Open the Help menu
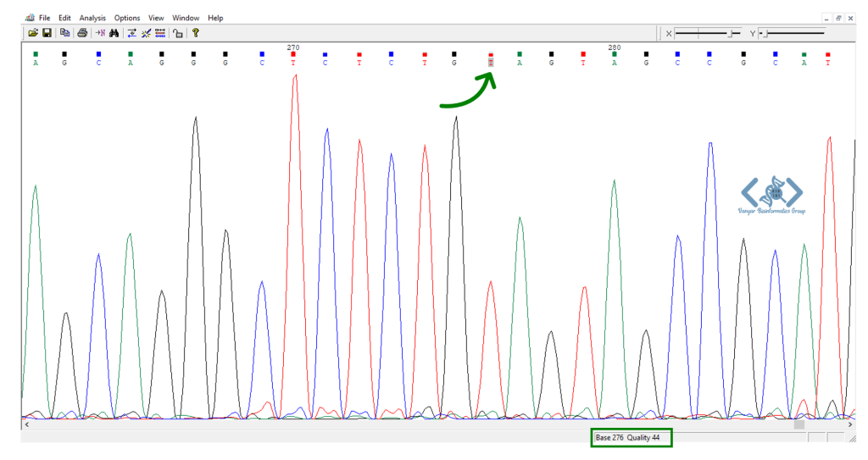Image resolution: width=868 pixels, height=460 pixels. pyautogui.click(x=215, y=18)
